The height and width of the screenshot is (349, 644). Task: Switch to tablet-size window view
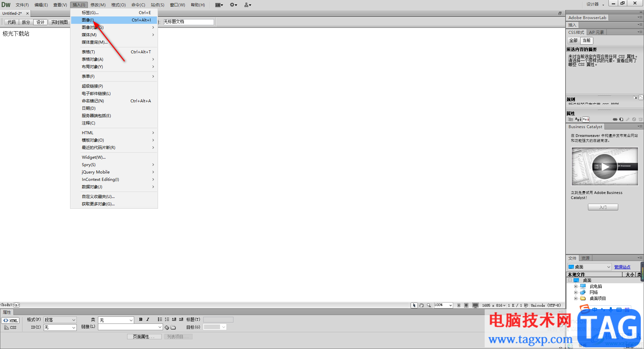[x=466, y=305]
